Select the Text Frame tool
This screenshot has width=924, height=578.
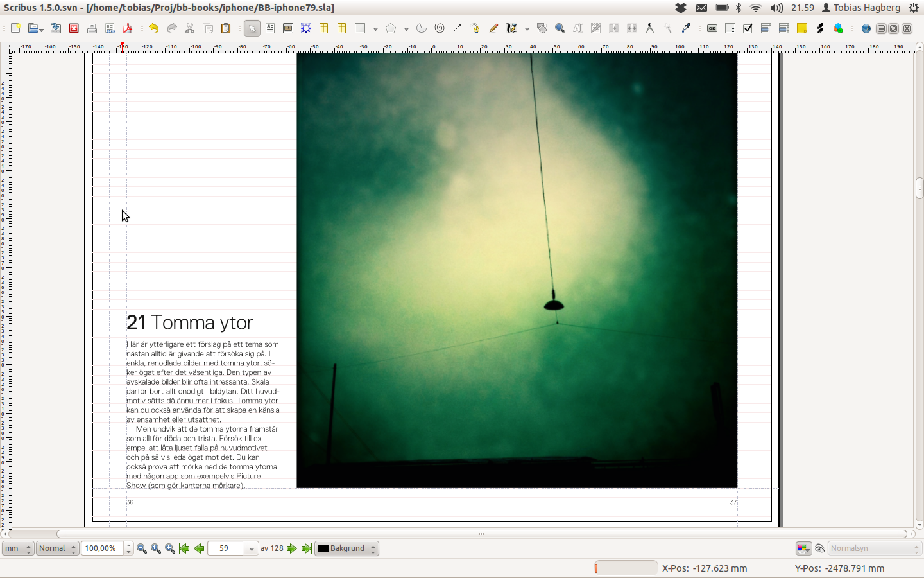(270, 28)
